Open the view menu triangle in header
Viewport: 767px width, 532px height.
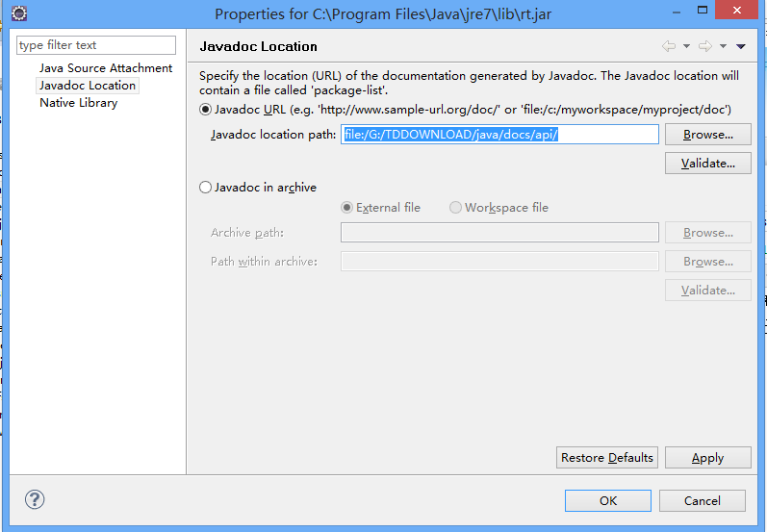[x=741, y=46]
